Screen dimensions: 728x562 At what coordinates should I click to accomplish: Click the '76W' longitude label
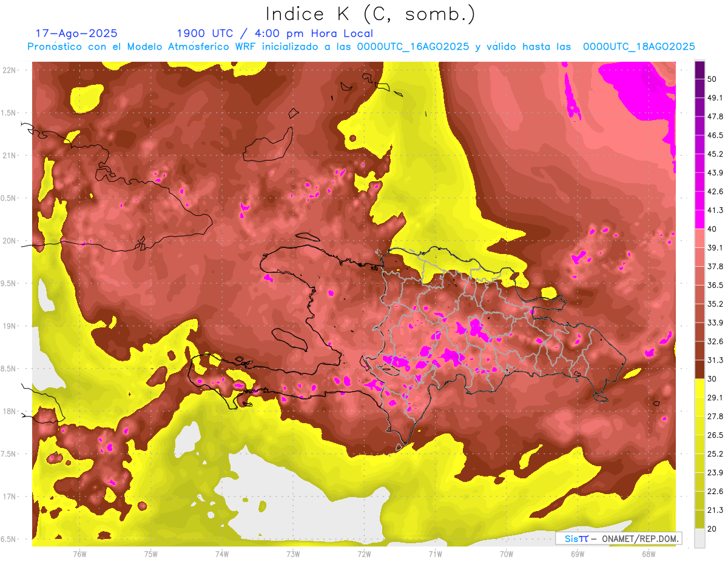(79, 554)
